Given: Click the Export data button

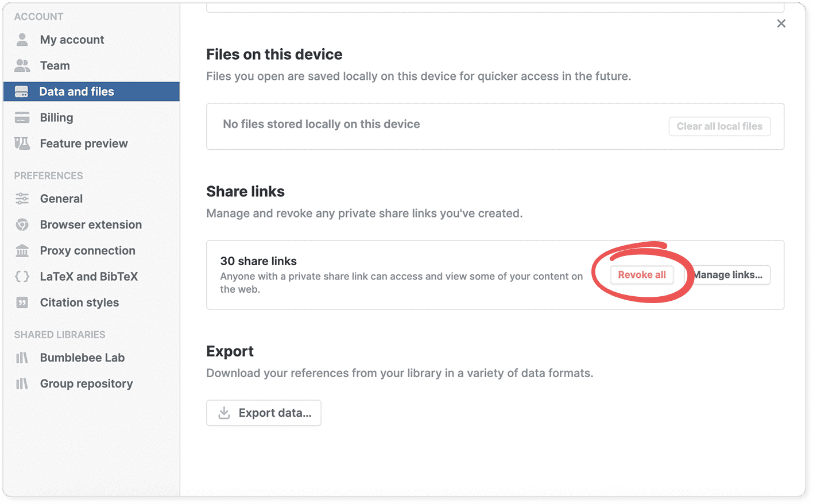Looking at the screenshot, I should 264,413.
